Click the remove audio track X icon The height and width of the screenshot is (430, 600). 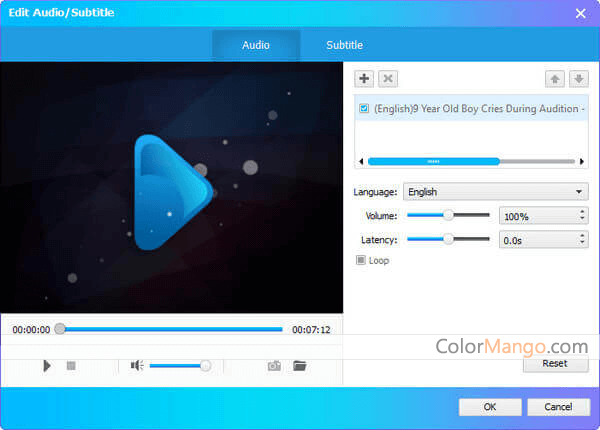[x=389, y=78]
